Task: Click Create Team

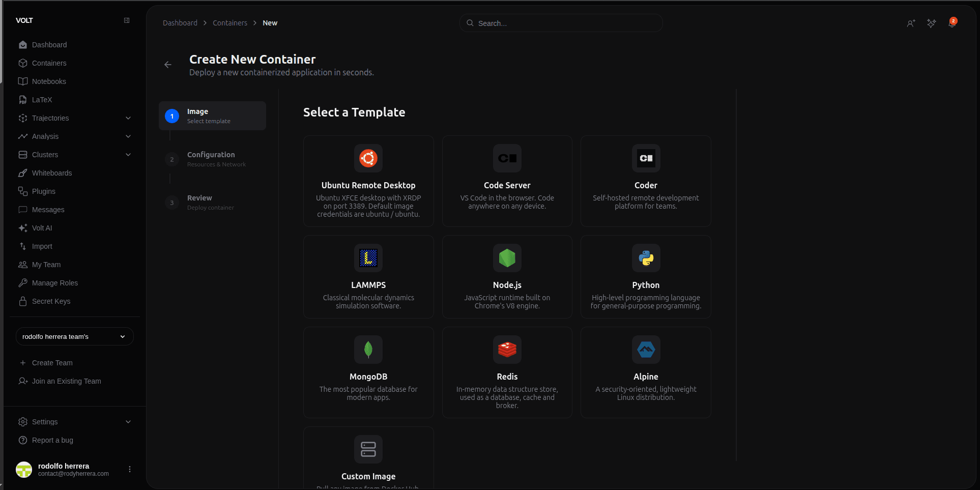Action: click(51, 363)
